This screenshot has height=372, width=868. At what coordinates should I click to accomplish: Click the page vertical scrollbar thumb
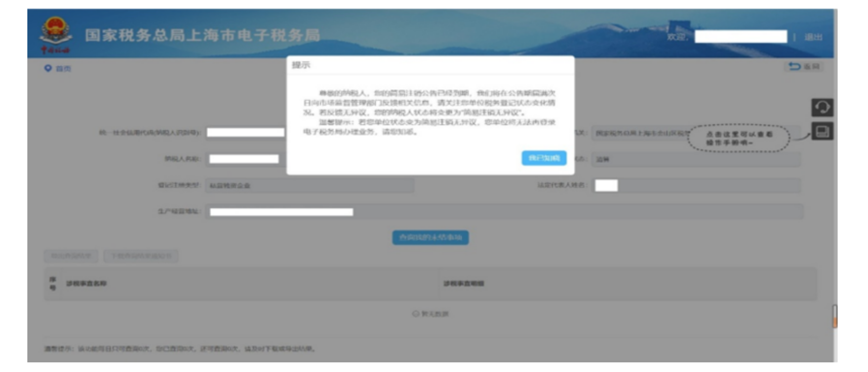pos(835,316)
